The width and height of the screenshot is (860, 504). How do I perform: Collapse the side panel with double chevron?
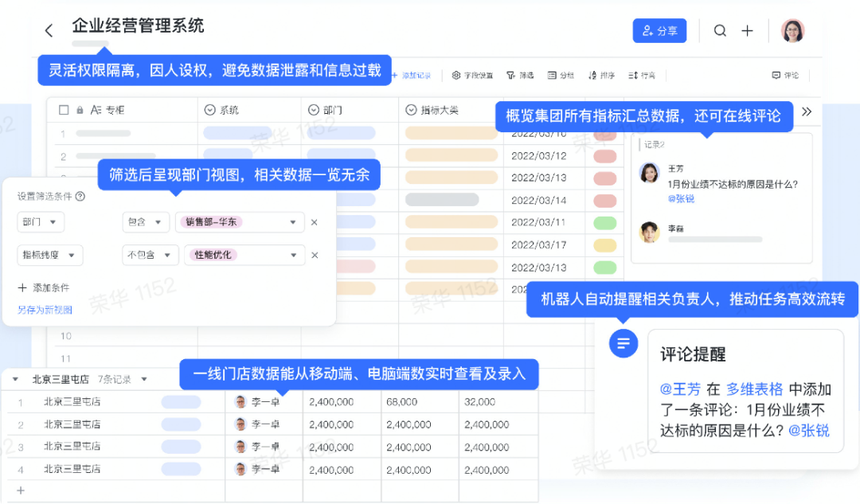807,112
